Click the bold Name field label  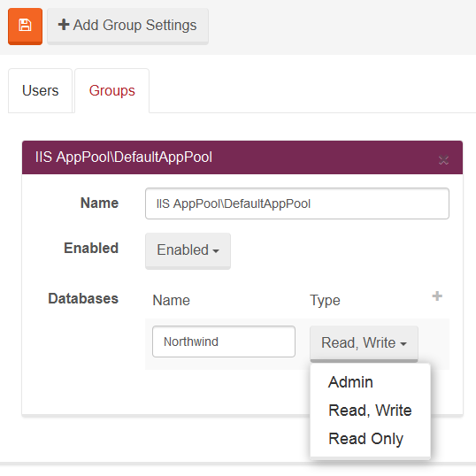[x=100, y=203]
